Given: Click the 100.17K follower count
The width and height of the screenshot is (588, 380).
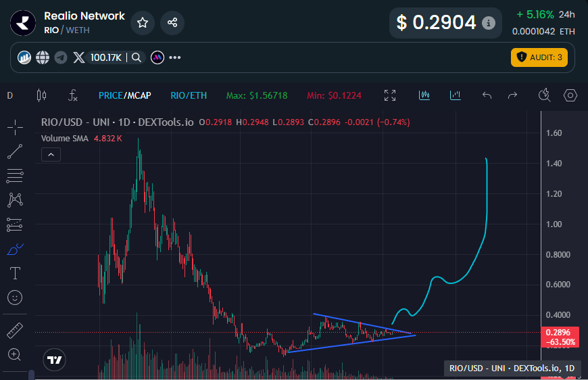Looking at the screenshot, I should (x=105, y=57).
